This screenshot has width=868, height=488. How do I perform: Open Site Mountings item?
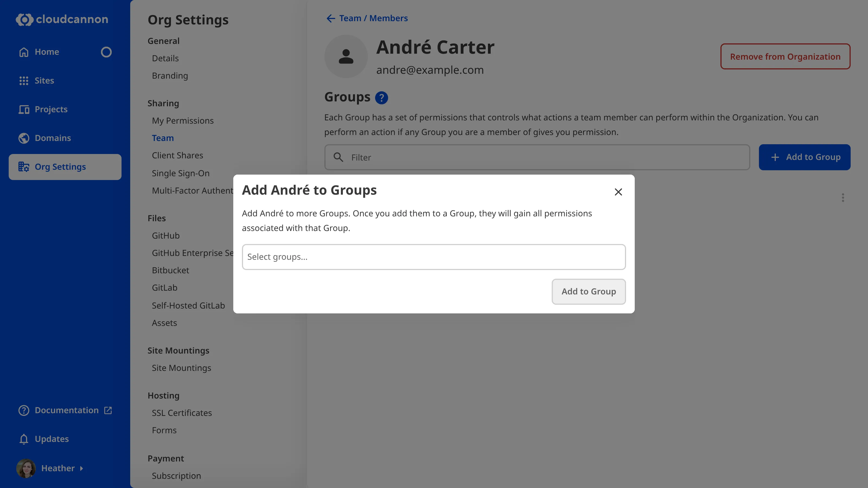coord(181,368)
